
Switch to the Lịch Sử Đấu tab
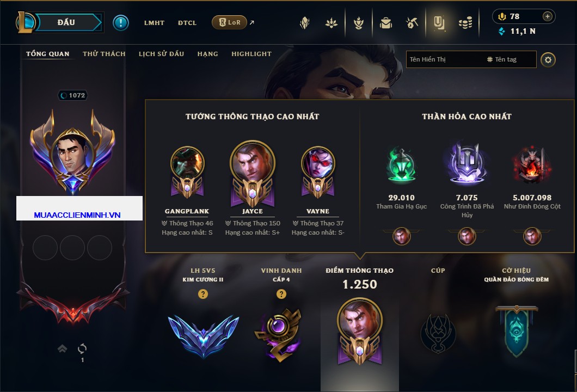click(161, 54)
